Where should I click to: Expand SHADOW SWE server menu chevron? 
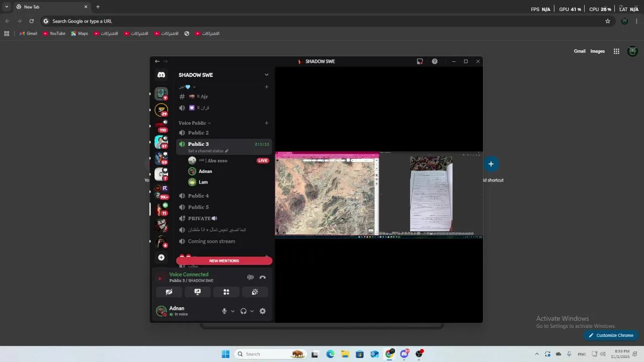267,75
